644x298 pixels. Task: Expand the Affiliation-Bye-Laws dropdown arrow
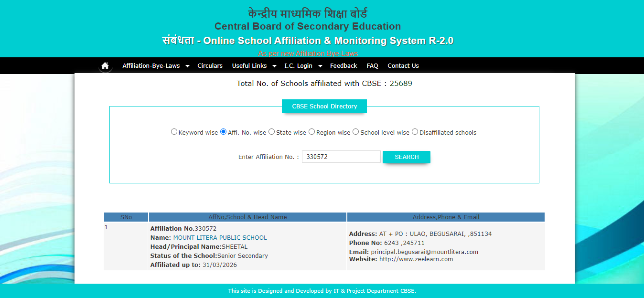(187, 66)
